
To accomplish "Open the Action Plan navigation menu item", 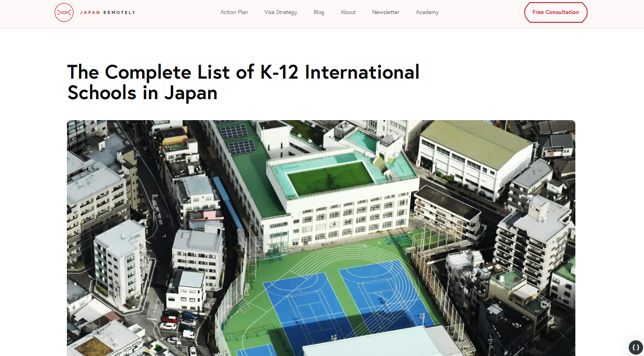I will pos(234,12).
